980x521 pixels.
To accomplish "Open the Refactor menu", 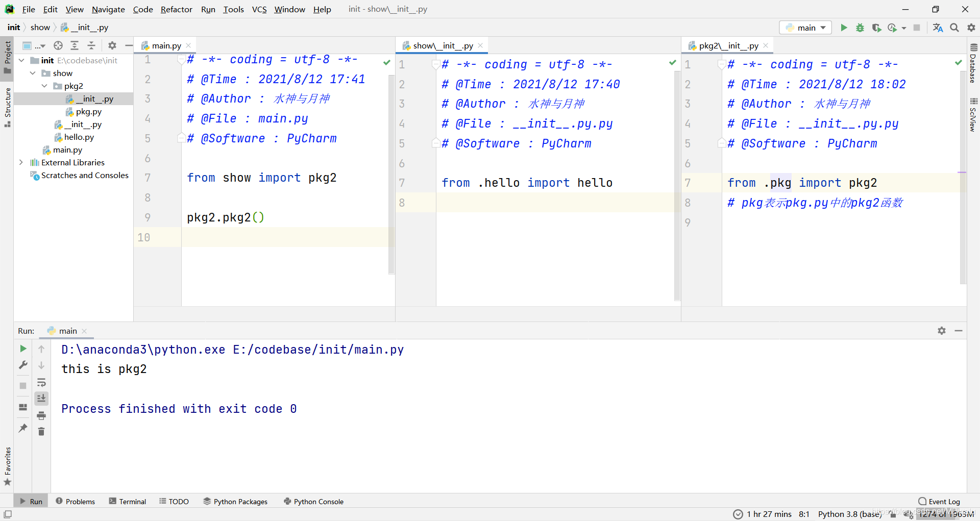I will 176,9.
